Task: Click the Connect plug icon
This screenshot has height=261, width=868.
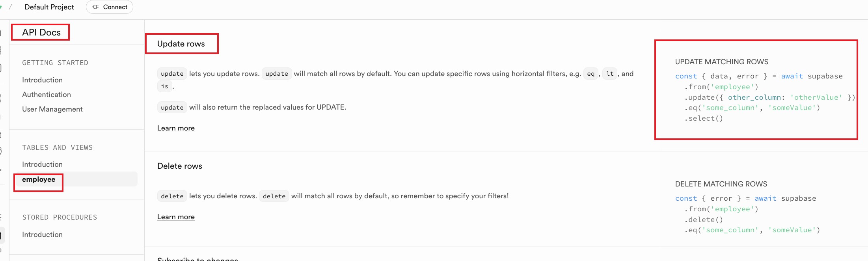Action: tap(95, 7)
